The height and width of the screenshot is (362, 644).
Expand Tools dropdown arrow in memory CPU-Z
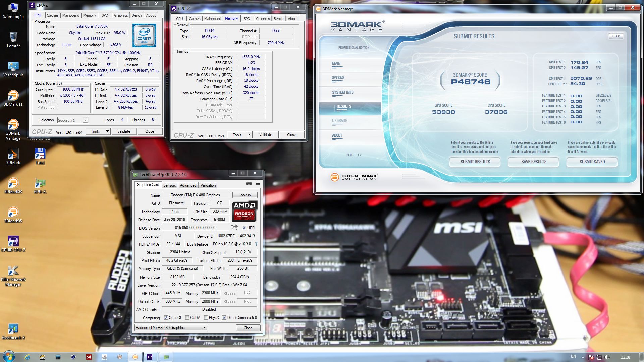(x=249, y=135)
